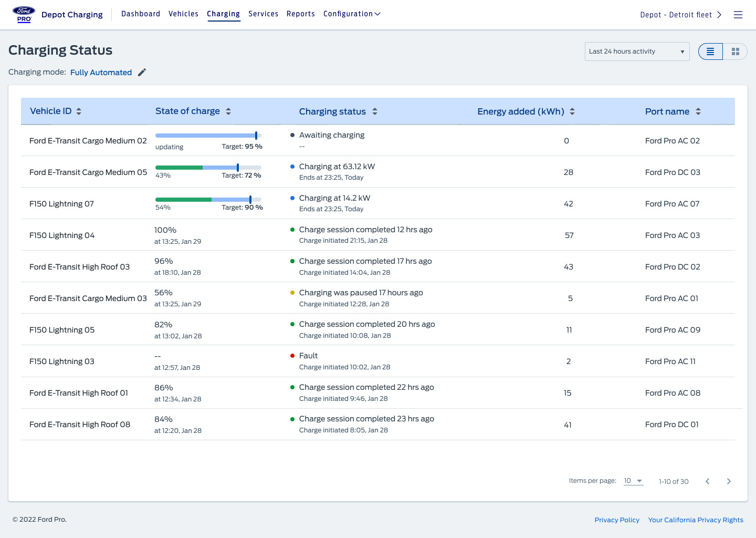Click Port name column header
This screenshot has width=756, height=538.
tap(667, 111)
